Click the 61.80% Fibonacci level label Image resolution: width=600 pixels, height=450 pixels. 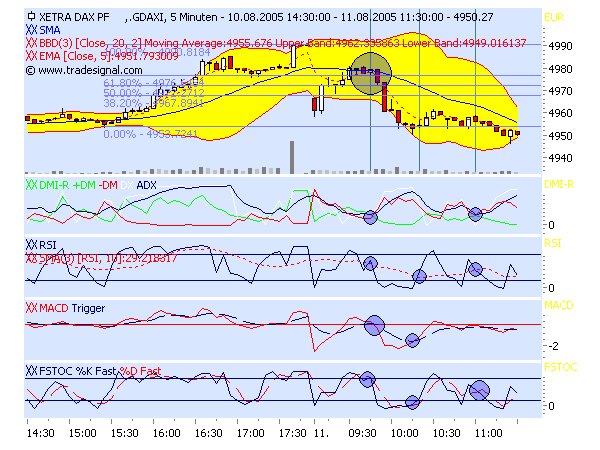pyautogui.click(x=153, y=83)
